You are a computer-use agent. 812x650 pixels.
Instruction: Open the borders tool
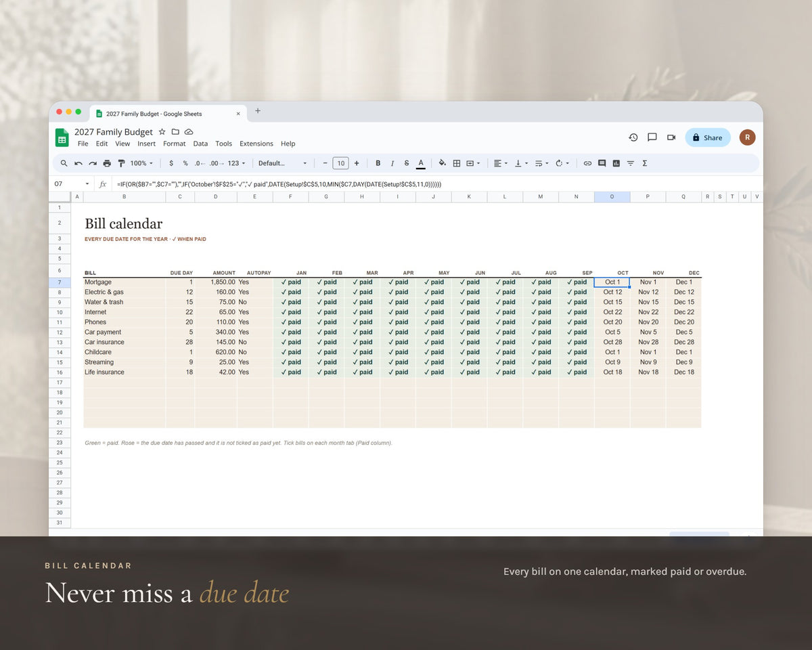click(x=457, y=163)
